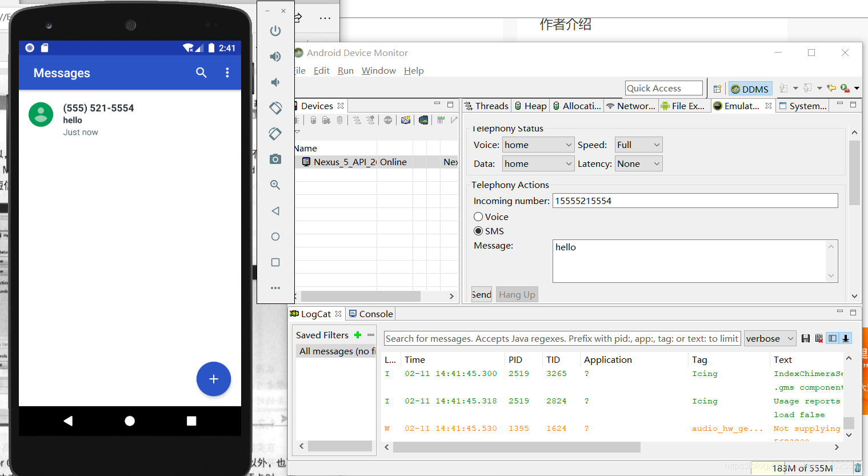
Task: Open the Edit menu
Action: (x=322, y=70)
